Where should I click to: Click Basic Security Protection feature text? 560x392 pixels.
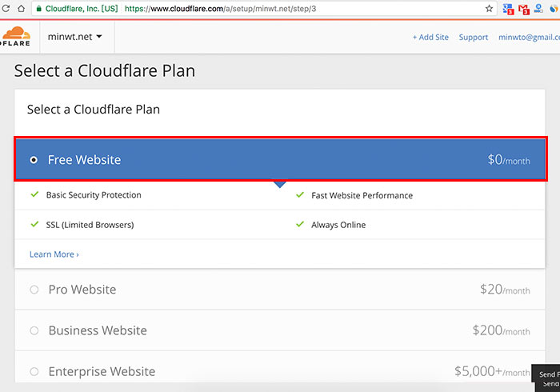pos(94,195)
